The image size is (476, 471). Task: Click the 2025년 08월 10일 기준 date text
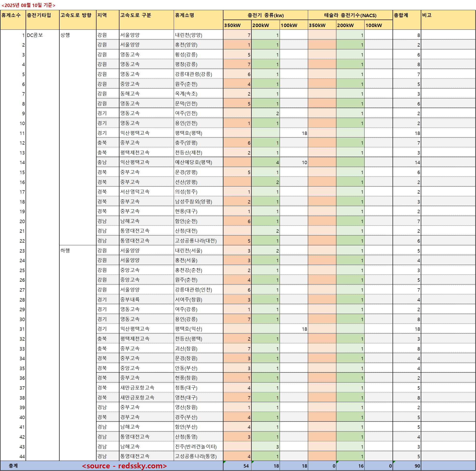point(28,5)
